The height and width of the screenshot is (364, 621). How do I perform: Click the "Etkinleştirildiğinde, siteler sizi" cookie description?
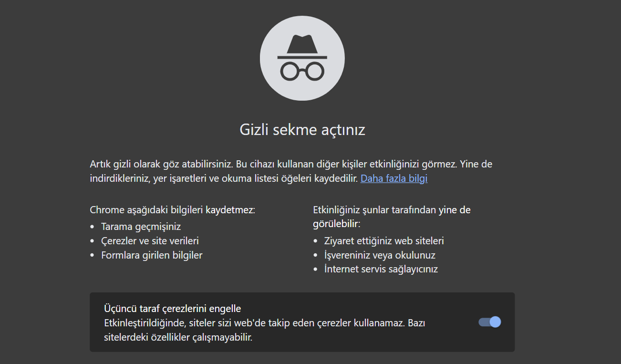point(265,330)
